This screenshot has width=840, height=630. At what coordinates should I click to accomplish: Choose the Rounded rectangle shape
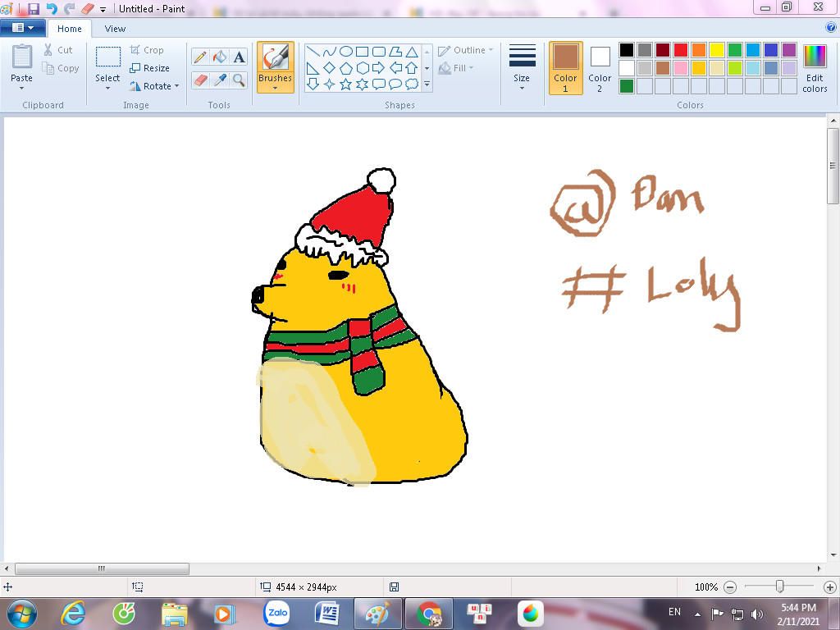(379, 52)
